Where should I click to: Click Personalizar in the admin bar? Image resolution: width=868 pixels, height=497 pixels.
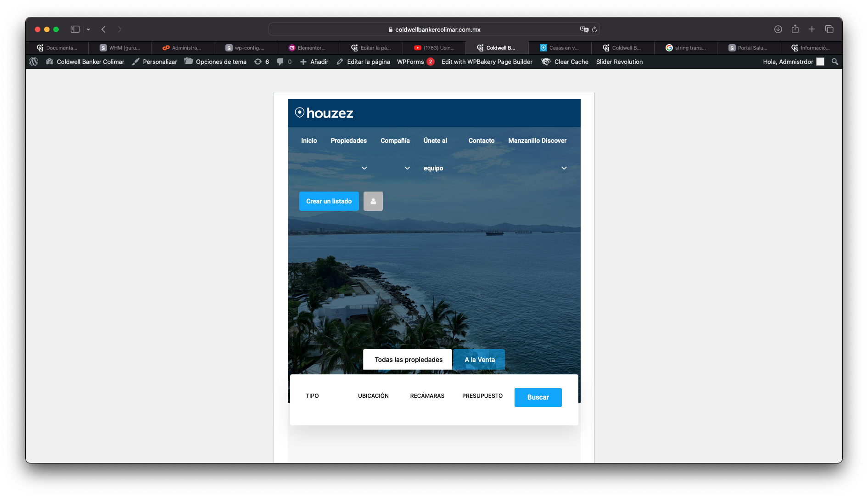point(155,62)
